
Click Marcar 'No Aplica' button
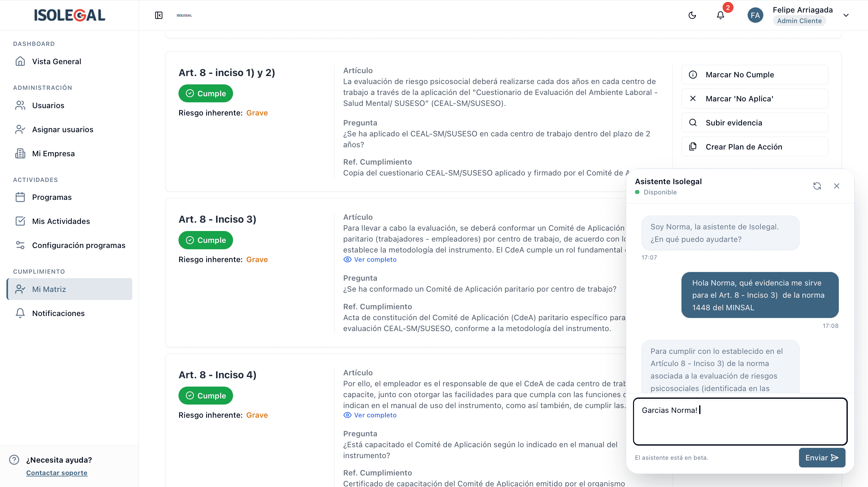[x=755, y=99]
